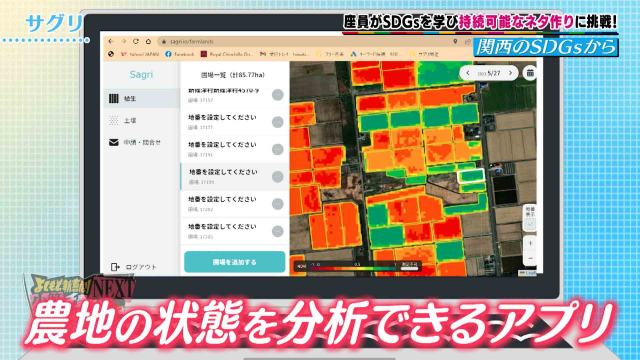Click the white-outlined selected field on map

click(471, 176)
